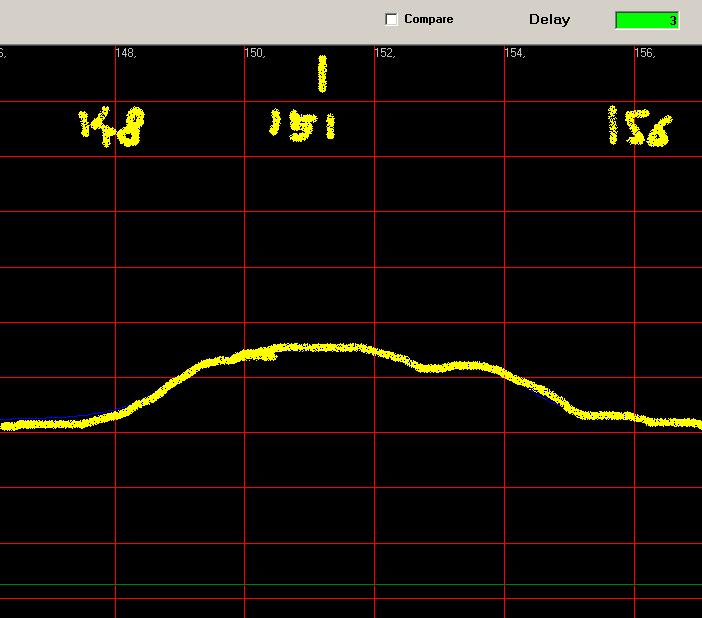The width and height of the screenshot is (702, 618).
Task: Click the 150, frequency axis label
Action: 255,53
